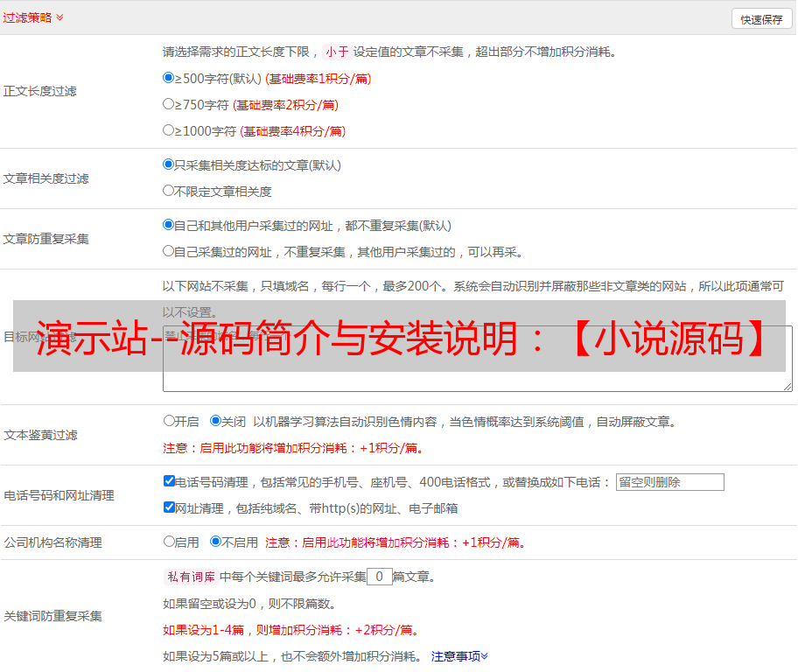Turn on 文本鉴黄过滤 with 开启
This screenshot has width=798, height=672.
170,421
